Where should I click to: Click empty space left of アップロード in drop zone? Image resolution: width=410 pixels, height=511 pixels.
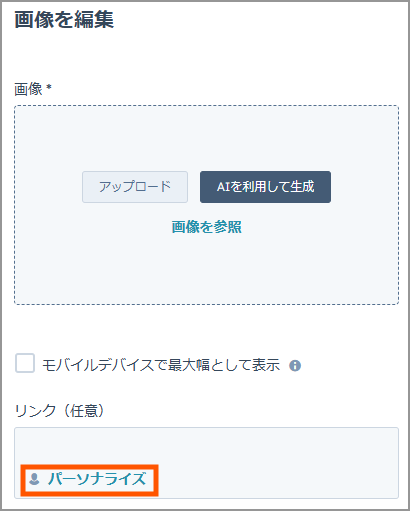(x=48, y=187)
